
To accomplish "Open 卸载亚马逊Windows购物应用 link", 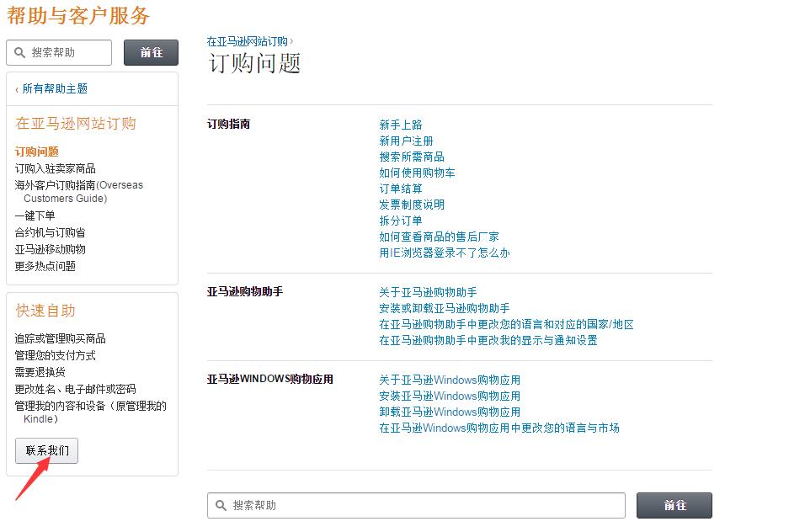I will tap(450, 412).
